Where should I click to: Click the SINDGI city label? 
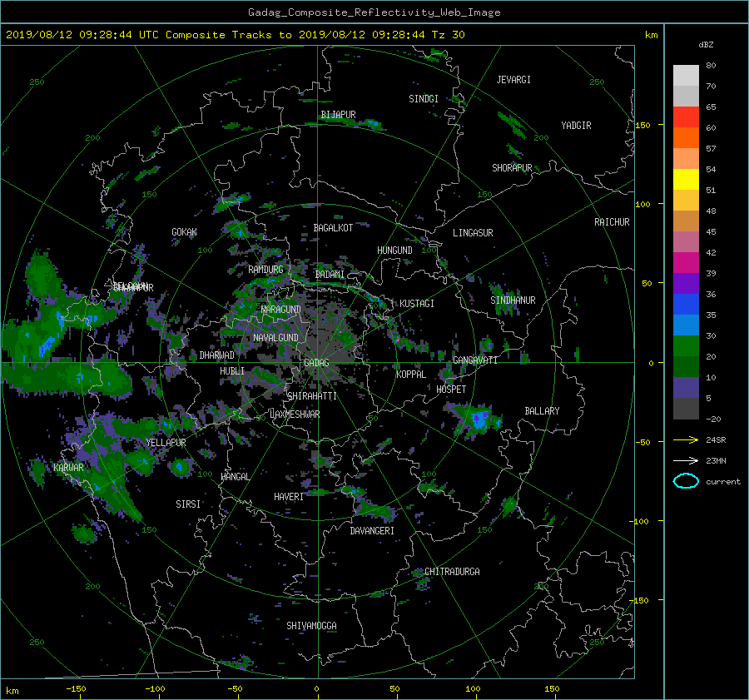pyautogui.click(x=424, y=99)
